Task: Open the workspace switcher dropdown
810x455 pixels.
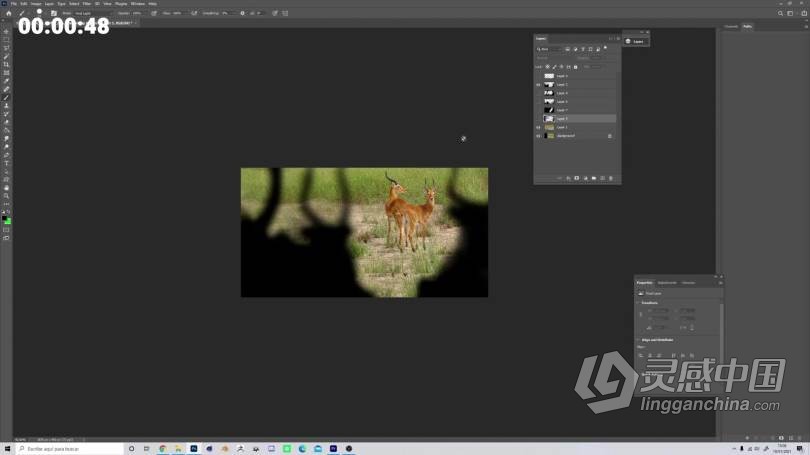Action: pos(790,13)
